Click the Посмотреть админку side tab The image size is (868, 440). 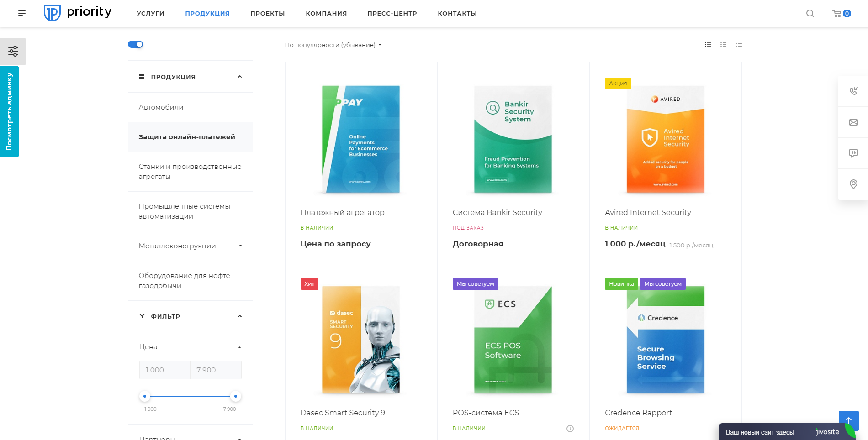[x=9, y=112]
